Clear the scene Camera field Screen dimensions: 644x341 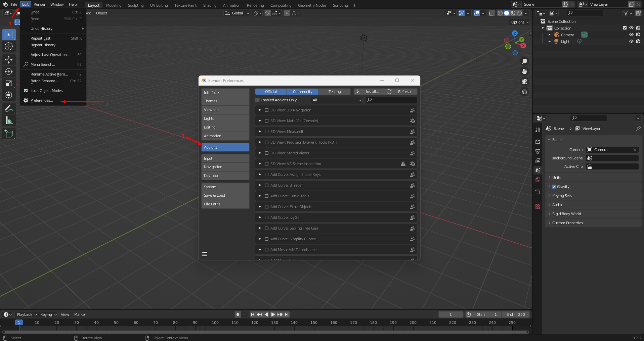pos(635,150)
